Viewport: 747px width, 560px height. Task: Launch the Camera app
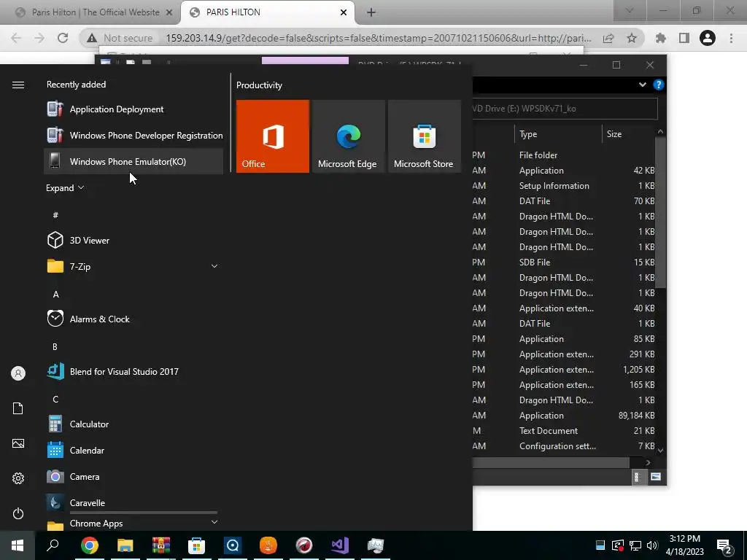coord(133,476)
